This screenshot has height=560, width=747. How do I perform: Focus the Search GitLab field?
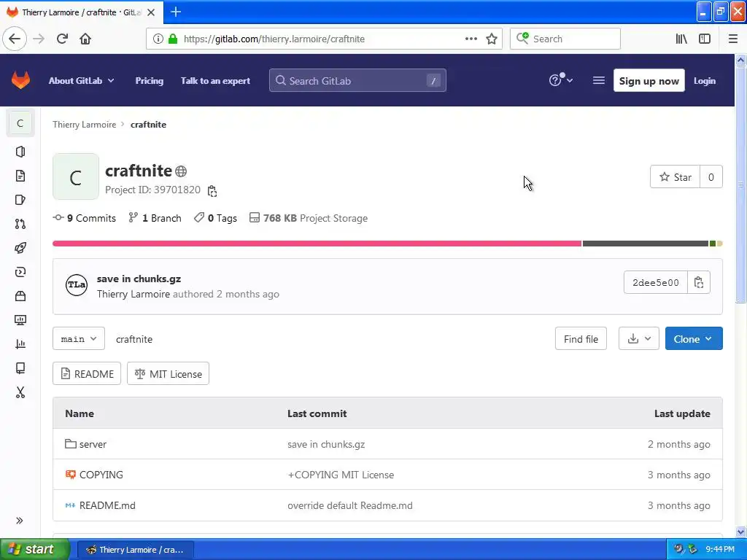[357, 80]
